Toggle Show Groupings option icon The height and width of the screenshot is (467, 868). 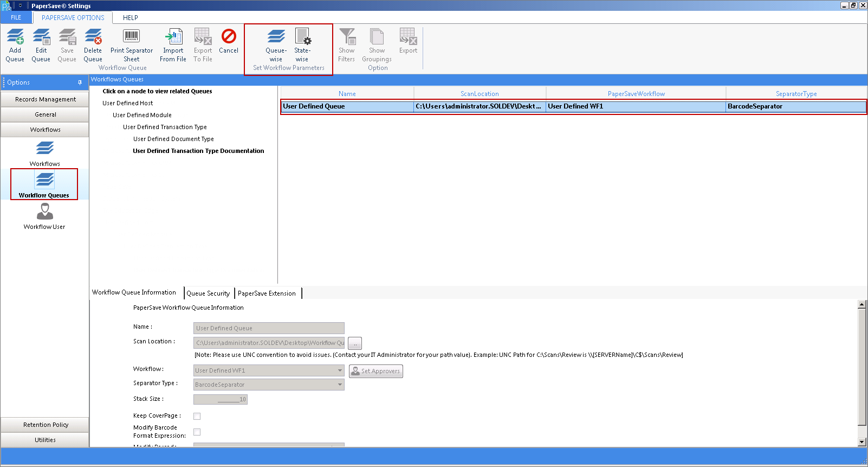click(x=377, y=37)
